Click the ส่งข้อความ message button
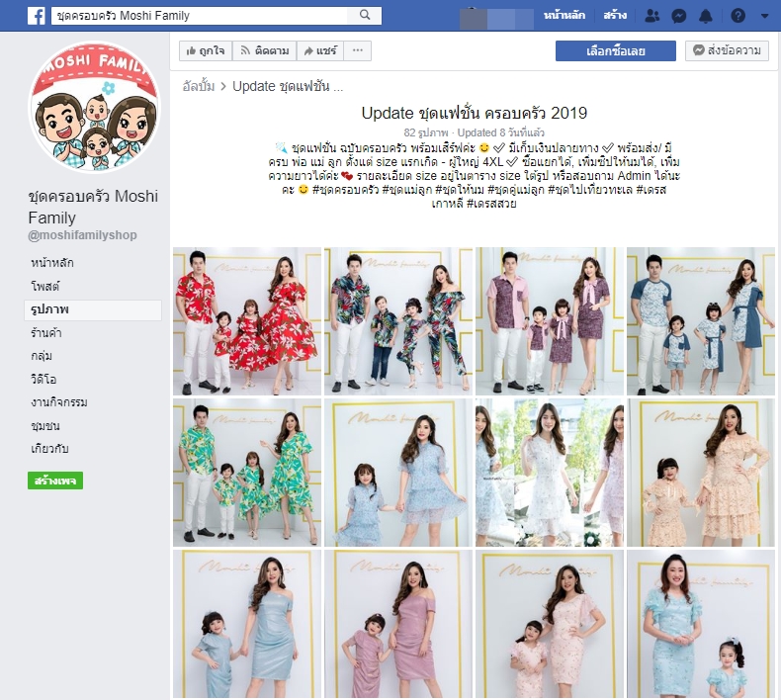This screenshot has height=700, width=781. pyautogui.click(x=727, y=50)
